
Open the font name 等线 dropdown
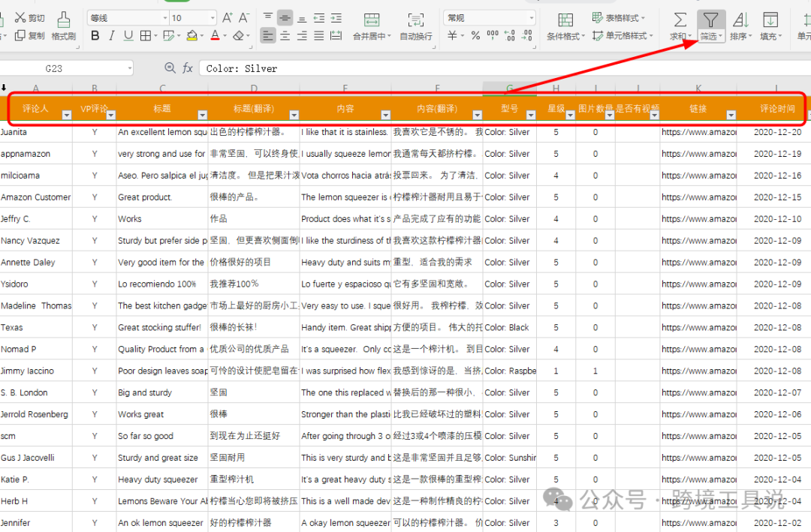165,18
